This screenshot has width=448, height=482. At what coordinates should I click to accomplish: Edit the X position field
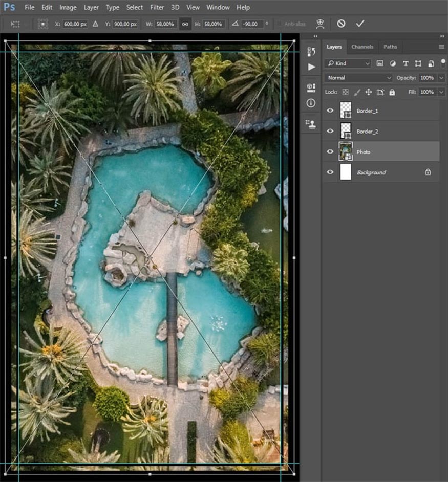(75, 24)
